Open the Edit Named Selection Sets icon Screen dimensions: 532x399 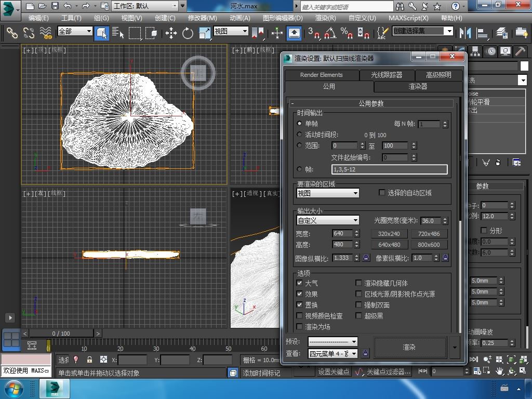point(382,33)
